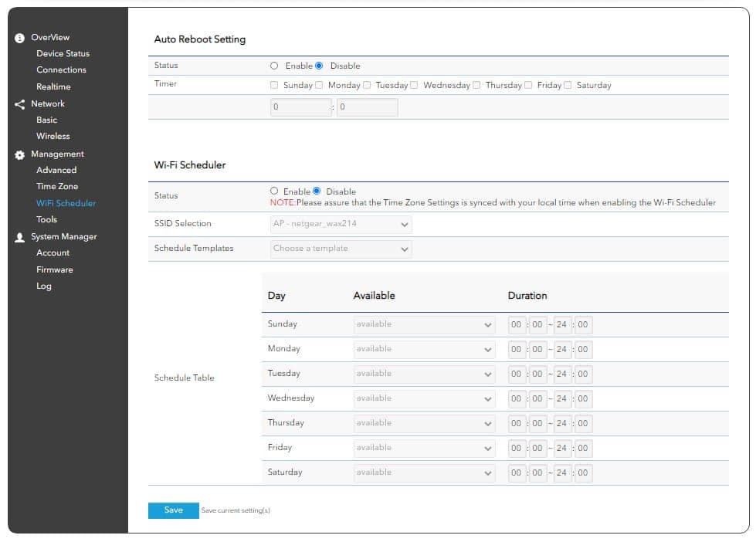Click Sunday end hour field

point(561,325)
